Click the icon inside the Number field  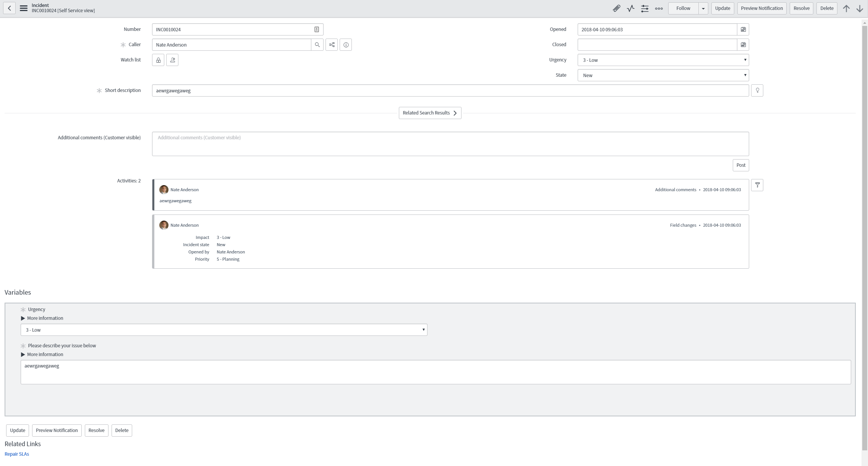(316, 29)
